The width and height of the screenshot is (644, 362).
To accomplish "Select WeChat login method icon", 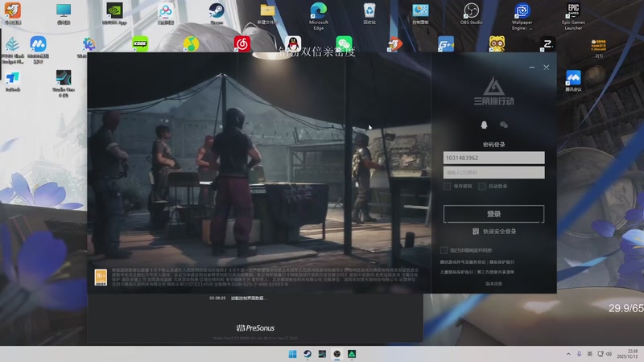I will (504, 125).
